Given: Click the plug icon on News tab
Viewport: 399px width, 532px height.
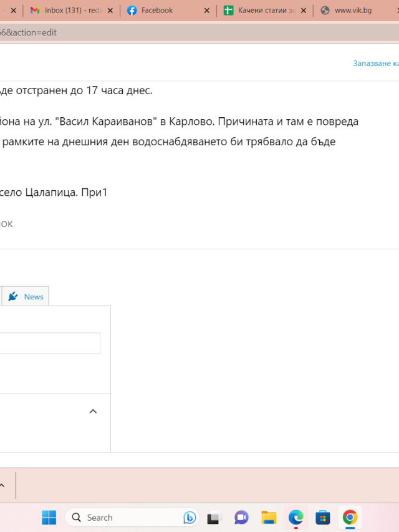Looking at the screenshot, I should [x=13, y=296].
